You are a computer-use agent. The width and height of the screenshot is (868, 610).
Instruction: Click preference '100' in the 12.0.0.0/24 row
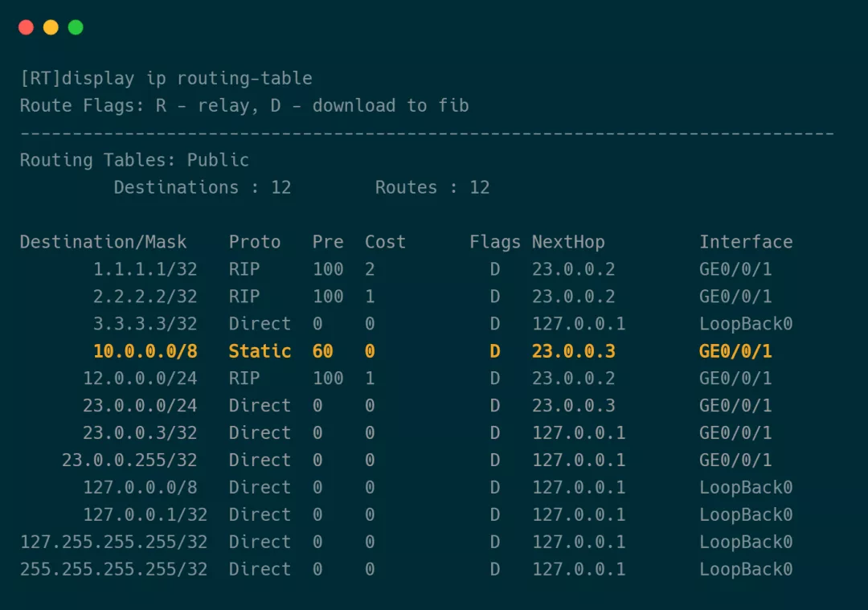tap(328, 378)
